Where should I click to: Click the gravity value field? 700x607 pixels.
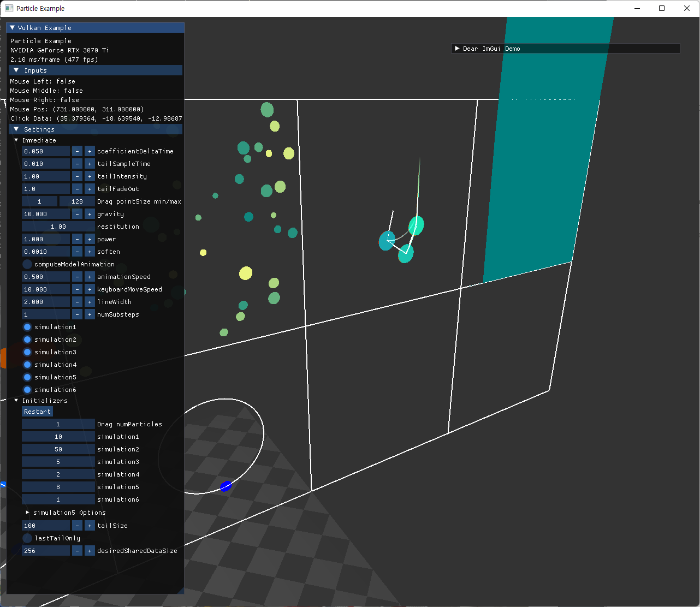click(x=46, y=214)
